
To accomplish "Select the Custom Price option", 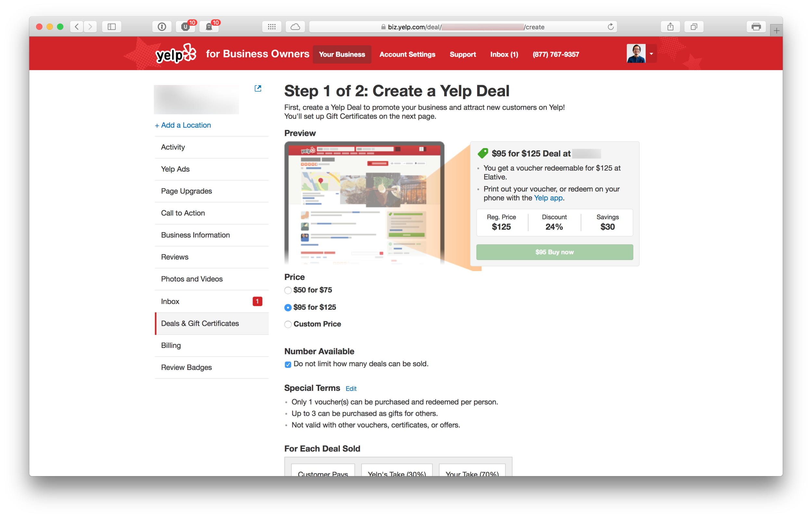I will click(288, 324).
